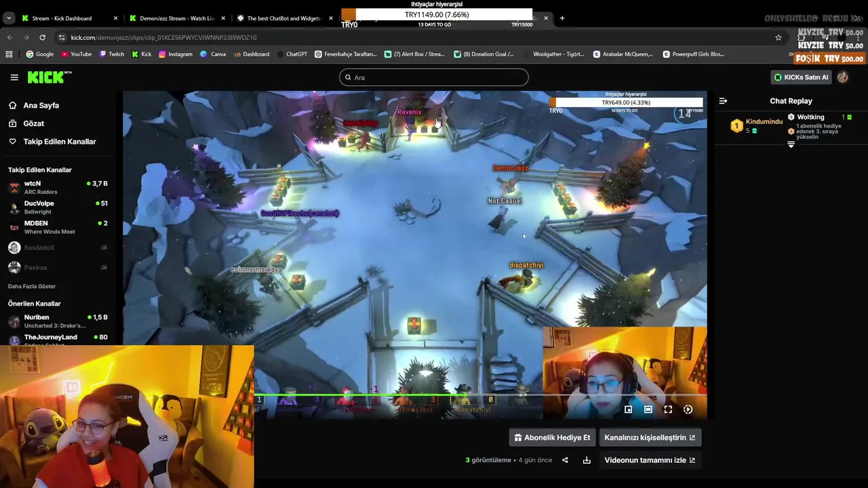This screenshot has width=868, height=488.
Task: Show more bookmarks overflow chevron
Action: coord(790,54)
